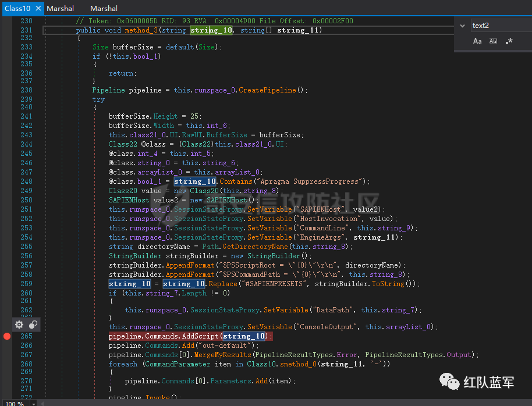Click CreatePipeline call on line 238
The height and width of the screenshot is (406, 532).
pos(267,90)
